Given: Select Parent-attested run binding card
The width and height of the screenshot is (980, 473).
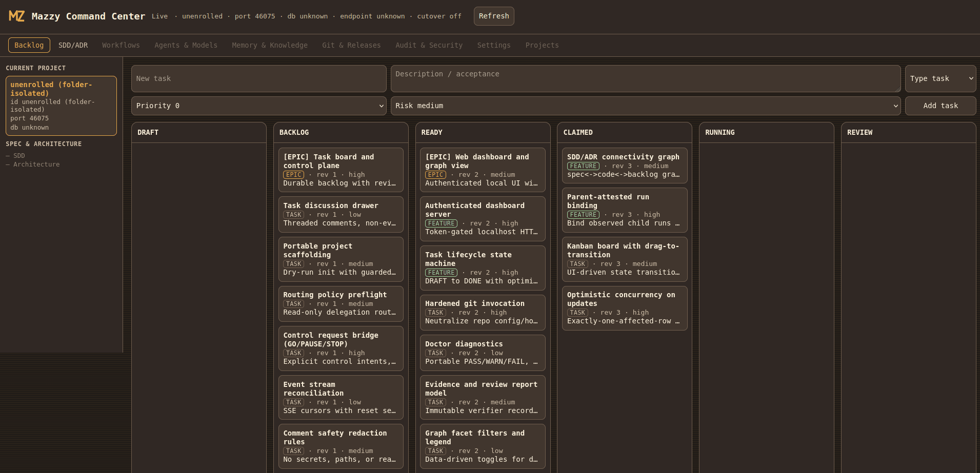Looking at the screenshot, I should tap(625, 210).
